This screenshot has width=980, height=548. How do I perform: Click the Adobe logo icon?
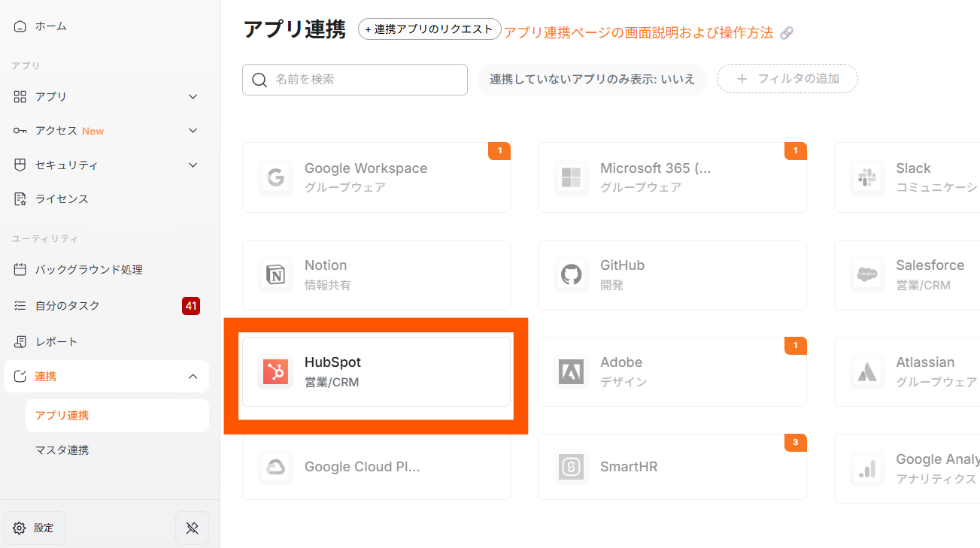(x=571, y=371)
